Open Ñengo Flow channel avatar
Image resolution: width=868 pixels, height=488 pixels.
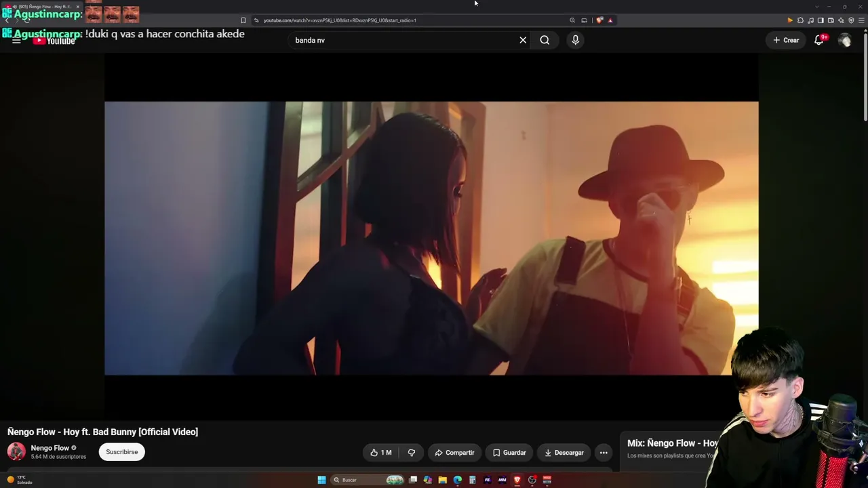click(16, 451)
